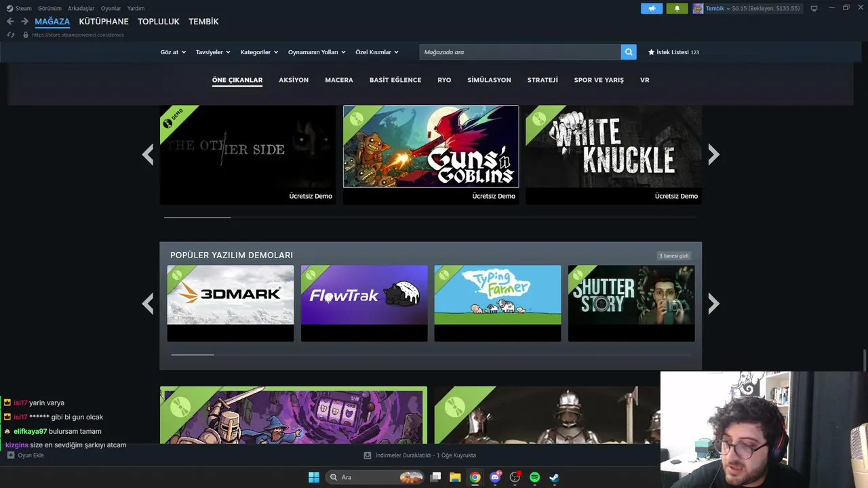Select the SPOR VE YARIŞ demo tab
This screenshot has height=488, width=868.
599,80
